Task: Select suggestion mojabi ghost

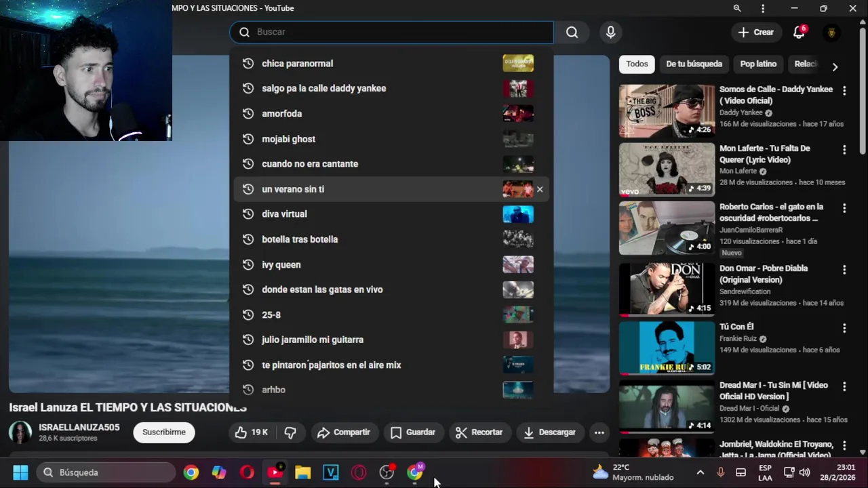Action: [x=391, y=139]
